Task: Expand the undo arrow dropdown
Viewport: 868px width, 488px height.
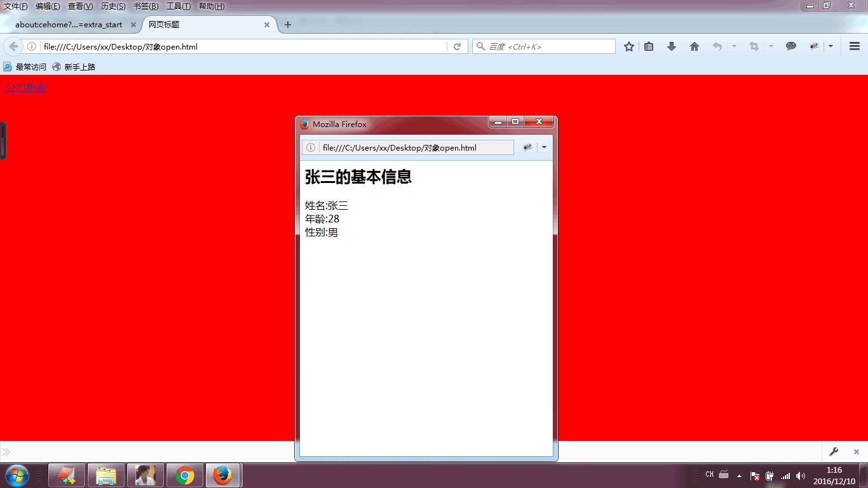Action: coord(734,46)
